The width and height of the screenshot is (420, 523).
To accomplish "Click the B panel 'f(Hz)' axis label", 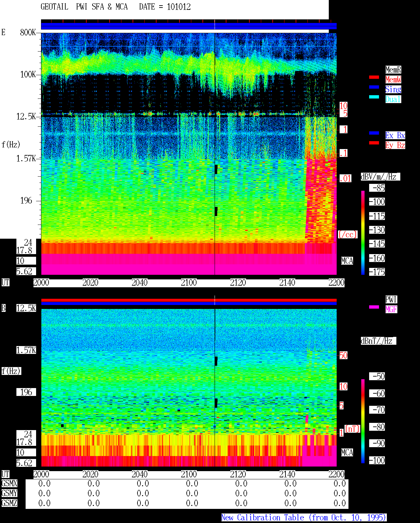I will [x=11, y=371].
